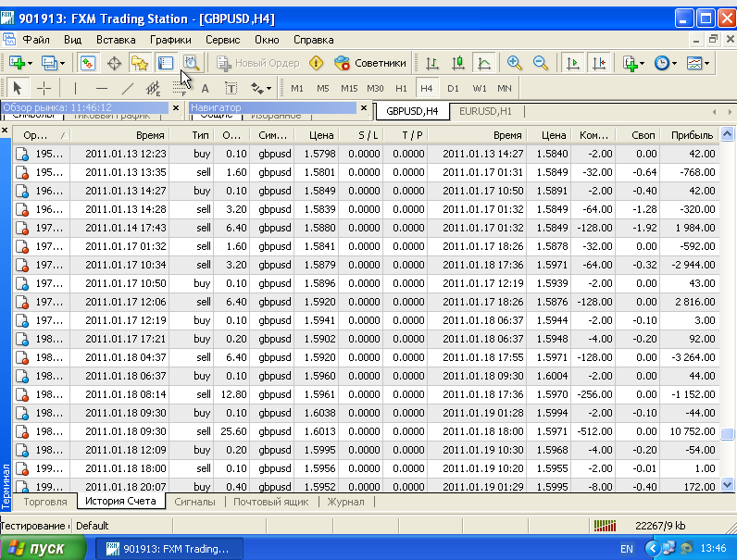Select the vertical line drawing tool

[75, 88]
